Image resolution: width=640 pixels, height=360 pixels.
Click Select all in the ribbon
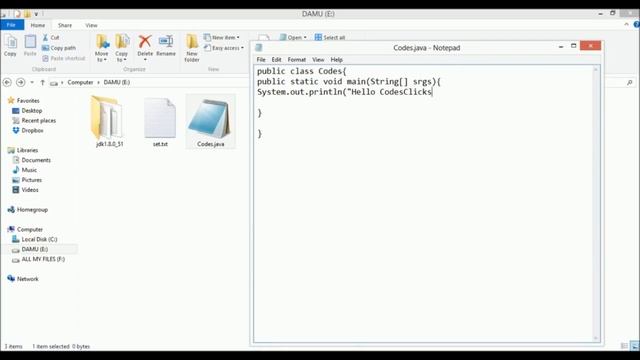coord(330,37)
